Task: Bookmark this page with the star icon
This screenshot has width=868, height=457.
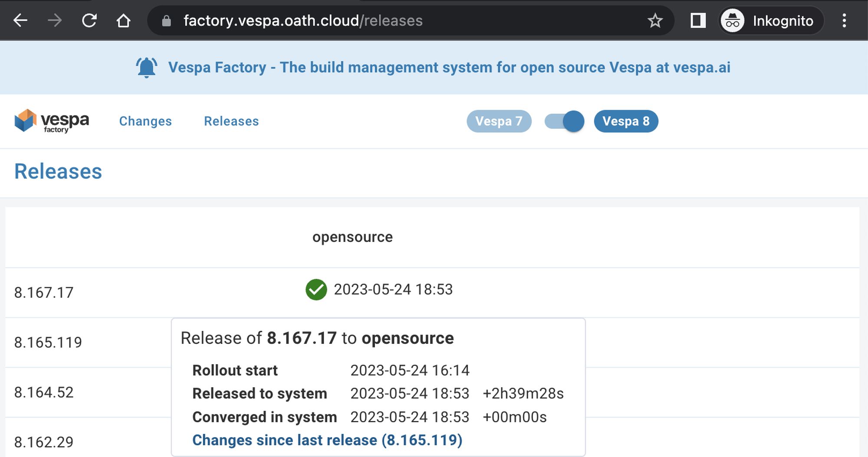Action: (655, 20)
